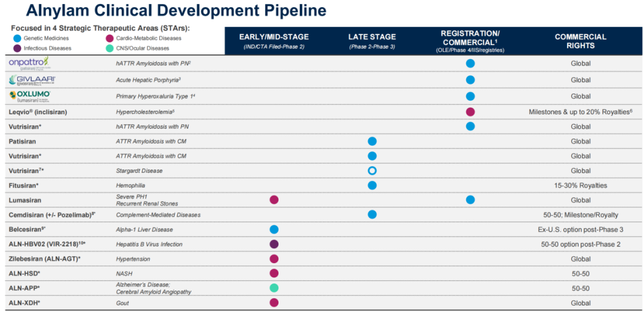644x312 pixels.
Task: Click the Alnylam Clinical Development Pipeline title
Action: point(177,10)
